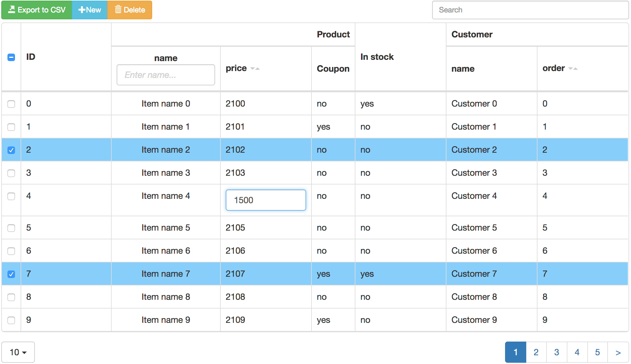Type in the product name filter

click(166, 74)
